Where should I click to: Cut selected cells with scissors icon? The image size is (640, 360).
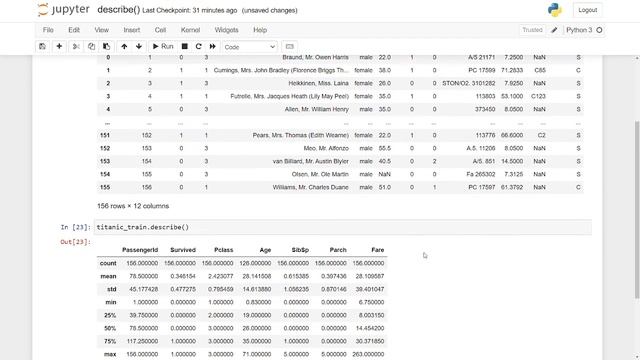click(76, 47)
